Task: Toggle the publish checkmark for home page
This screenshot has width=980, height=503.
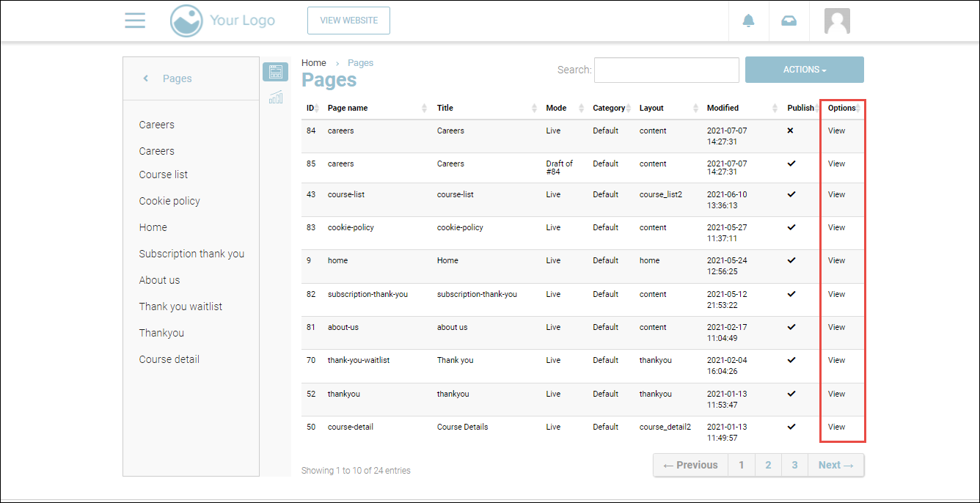Action: click(x=791, y=260)
